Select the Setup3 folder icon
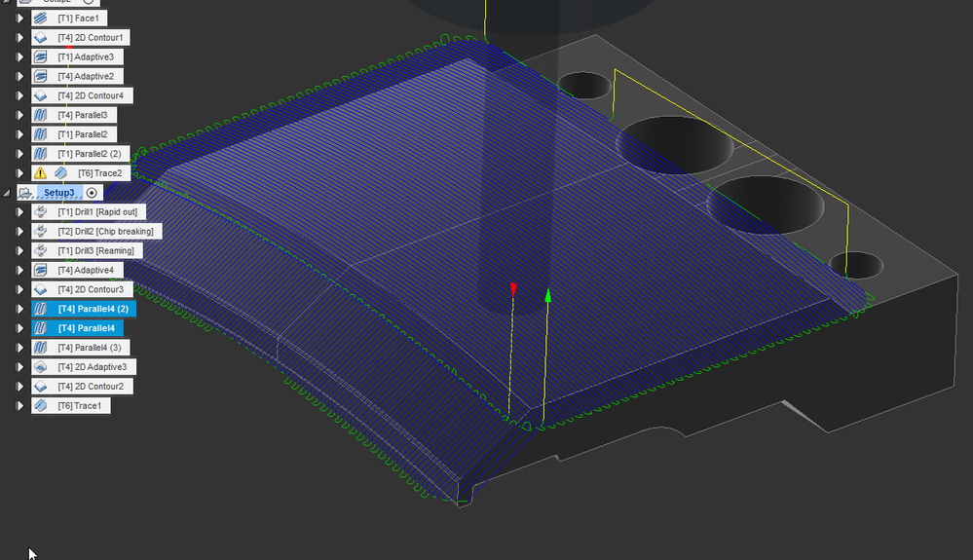The height and width of the screenshot is (560, 973). click(x=24, y=193)
